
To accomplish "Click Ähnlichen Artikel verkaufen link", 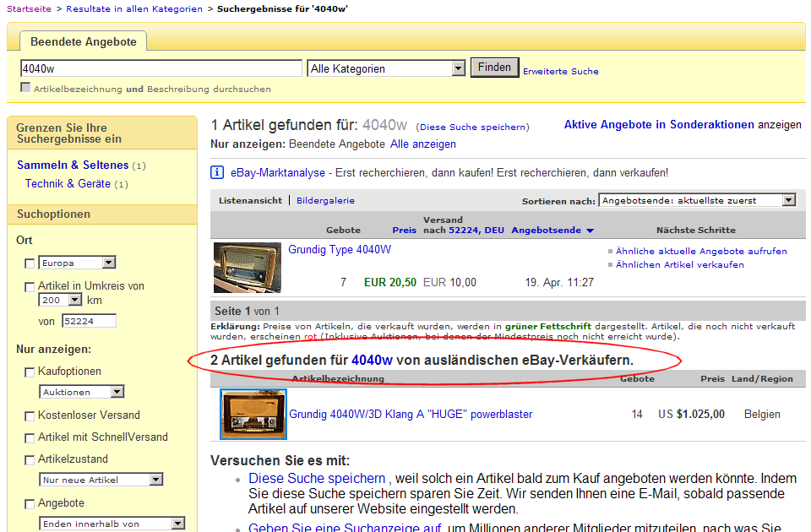I will point(679,264).
